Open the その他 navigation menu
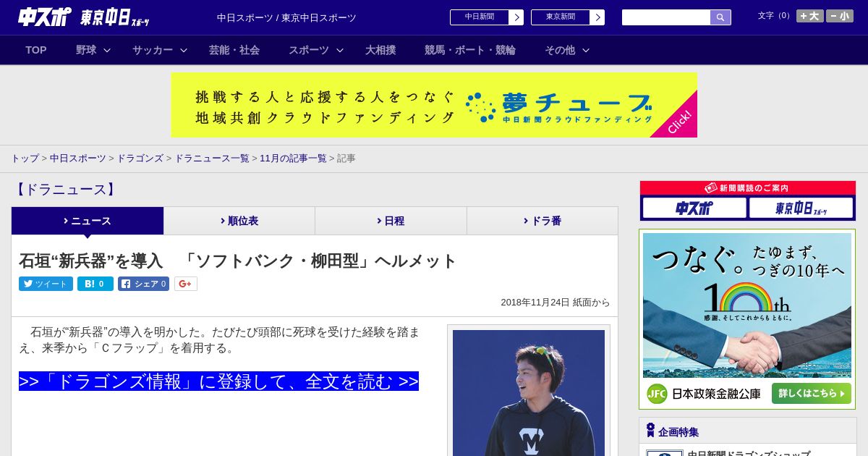Viewport: 868px width, 456px height. tap(560, 50)
